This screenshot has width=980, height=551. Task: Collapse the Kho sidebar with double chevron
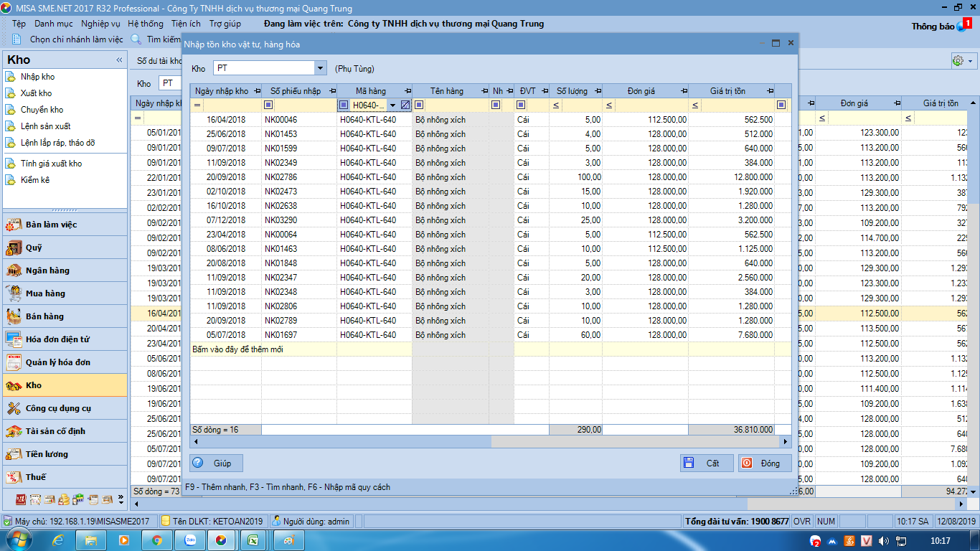tap(120, 60)
